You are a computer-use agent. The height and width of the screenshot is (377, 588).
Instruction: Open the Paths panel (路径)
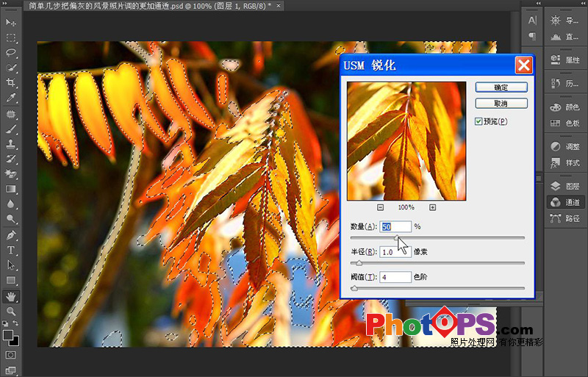565,218
